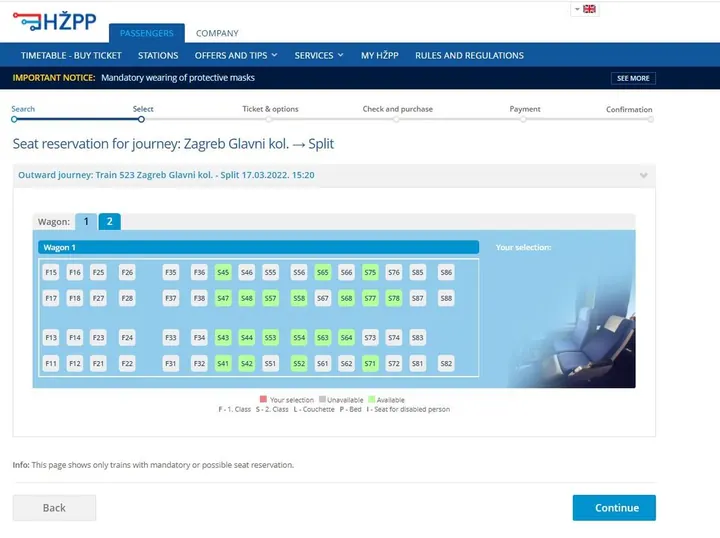Open Rules and Regulations
The image size is (720, 538).
469,56
